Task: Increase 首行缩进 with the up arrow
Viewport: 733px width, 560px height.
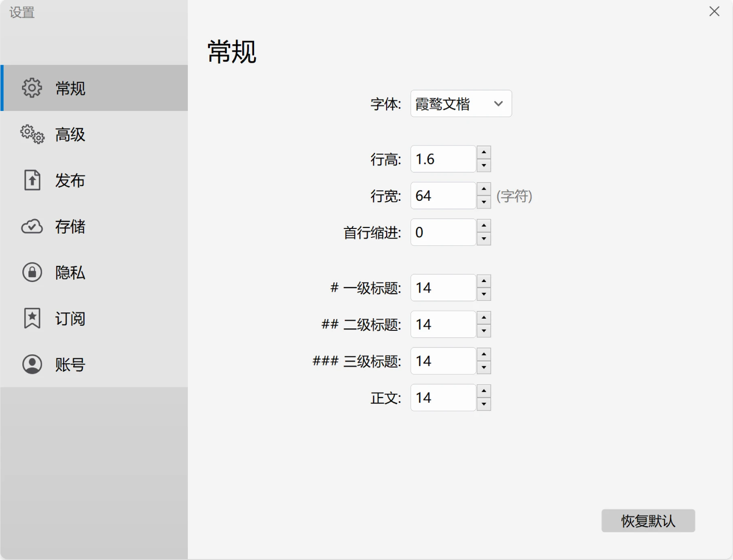Action: 484,226
